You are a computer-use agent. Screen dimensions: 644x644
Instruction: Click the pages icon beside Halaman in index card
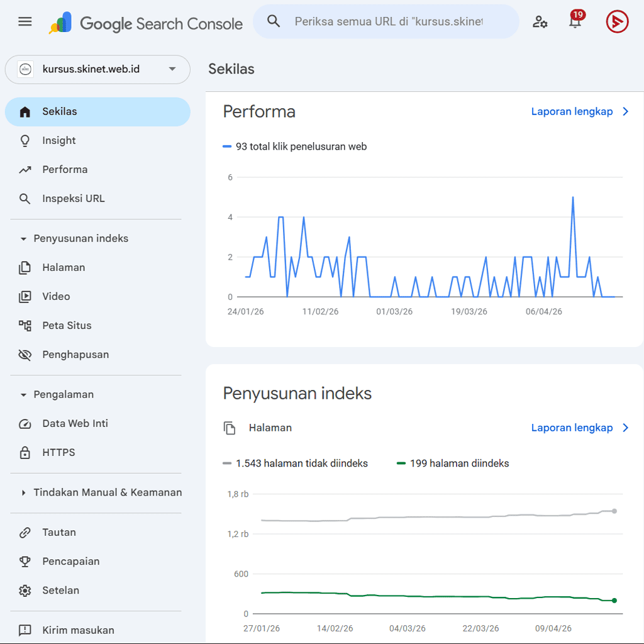(230, 428)
